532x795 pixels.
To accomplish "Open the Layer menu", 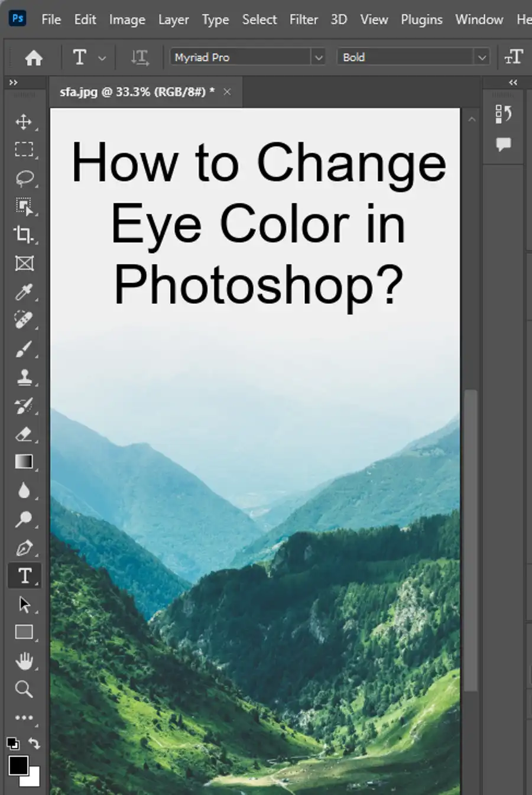I will click(x=174, y=20).
